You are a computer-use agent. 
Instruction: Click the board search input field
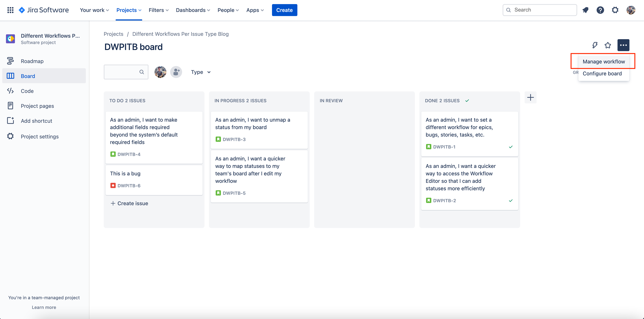[124, 72]
